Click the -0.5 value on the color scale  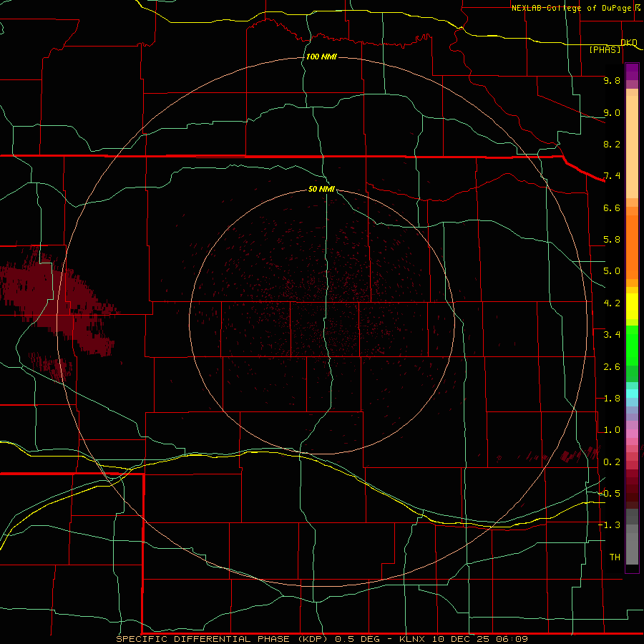610,494
